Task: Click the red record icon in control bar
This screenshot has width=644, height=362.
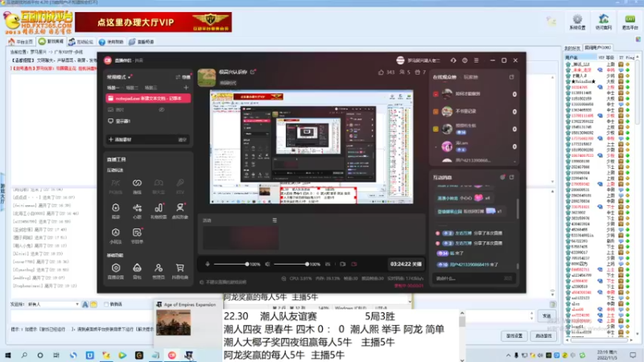Action: coord(354,265)
